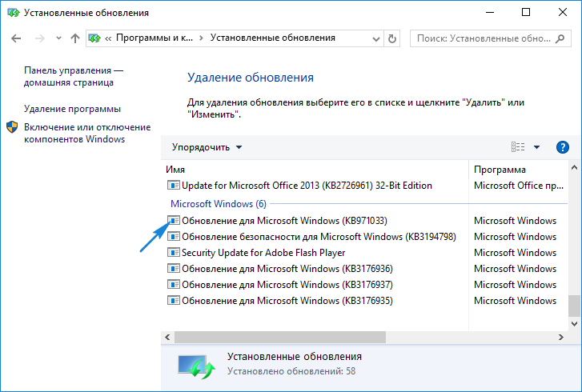This screenshot has height=392, width=582.
Task: Open the Удаление программы link
Action: (72, 109)
